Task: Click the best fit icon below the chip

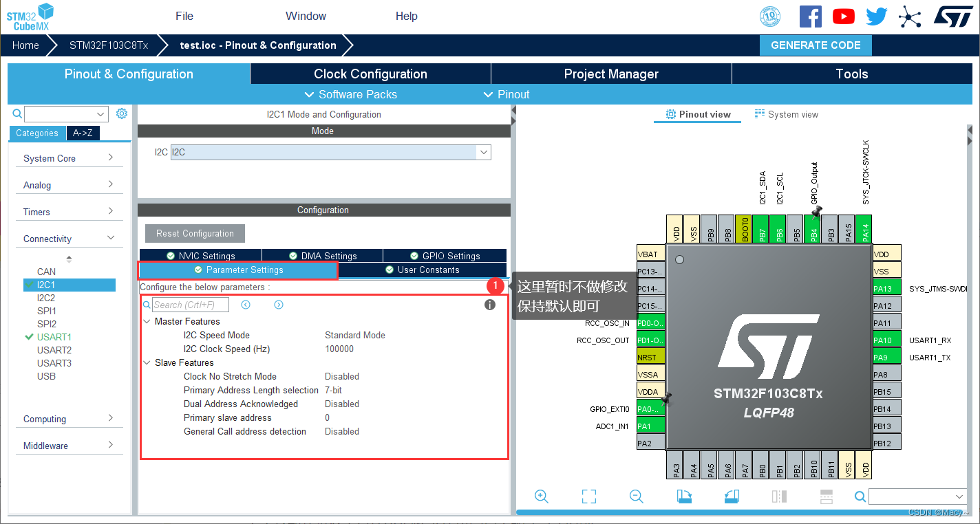Action: 588,496
